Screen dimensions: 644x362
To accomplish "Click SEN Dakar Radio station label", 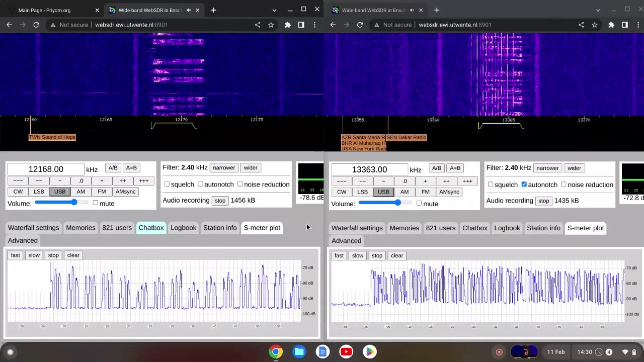I will tap(407, 137).
